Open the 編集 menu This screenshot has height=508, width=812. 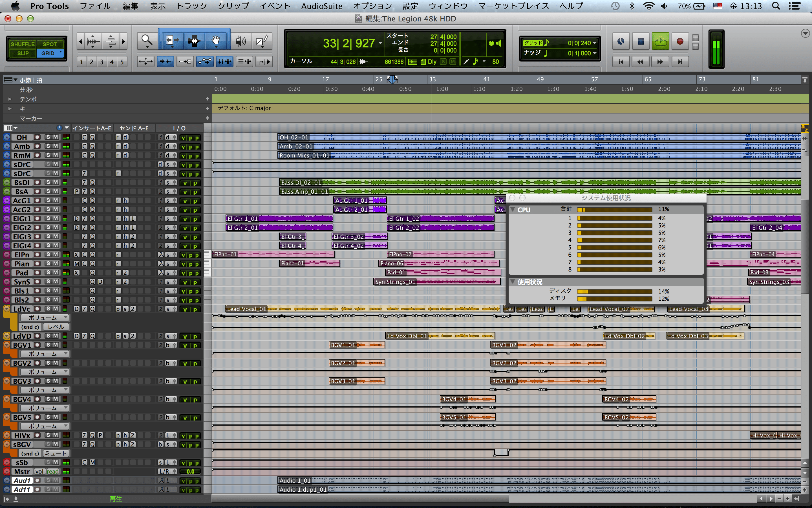click(130, 6)
